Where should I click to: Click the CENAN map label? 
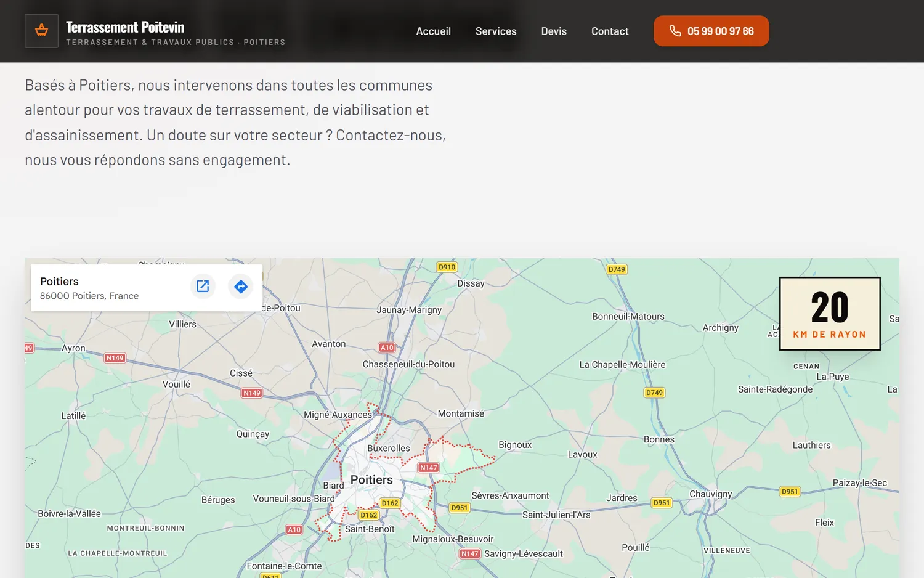[x=806, y=367]
